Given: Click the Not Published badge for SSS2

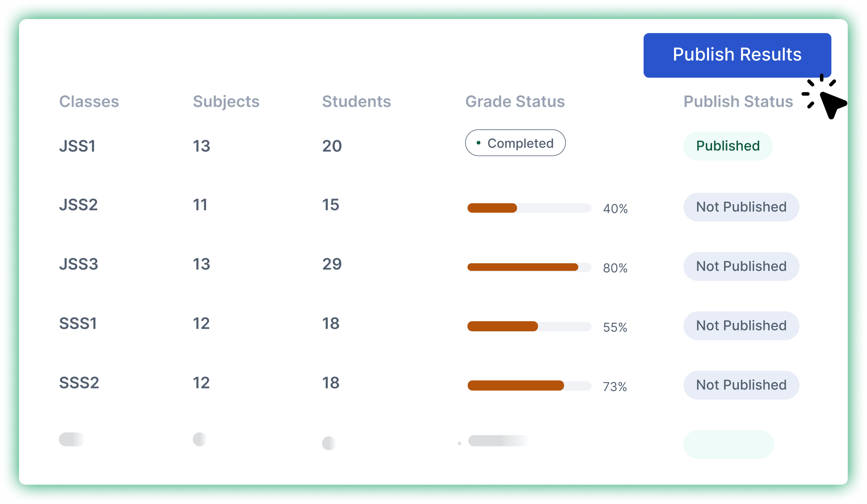Looking at the screenshot, I should pyautogui.click(x=741, y=385).
